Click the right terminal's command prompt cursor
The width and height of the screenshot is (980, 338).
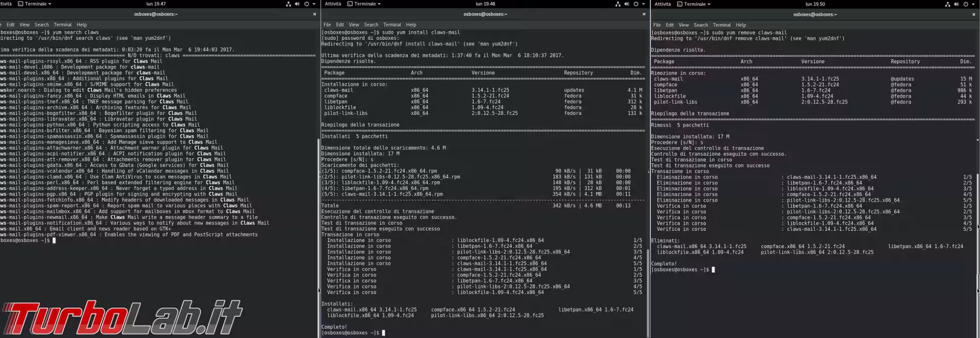[713, 270]
